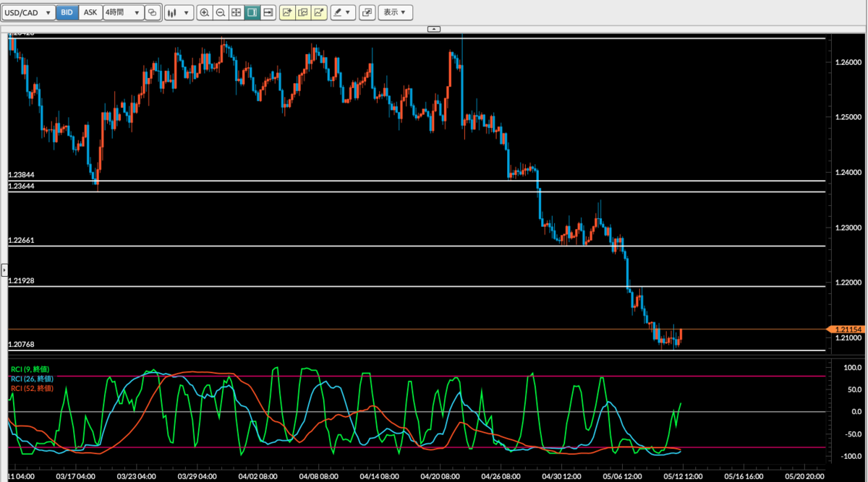This screenshot has width=868, height=482.
Task: Click the second yellow chart icon
Action: [302, 12]
